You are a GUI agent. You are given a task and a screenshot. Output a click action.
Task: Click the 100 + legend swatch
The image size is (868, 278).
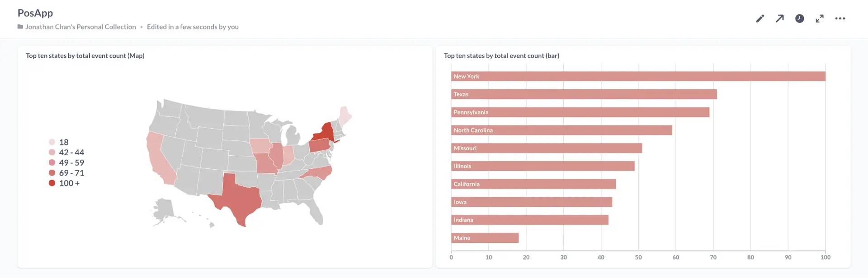pyautogui.click(x=52, y=183)
